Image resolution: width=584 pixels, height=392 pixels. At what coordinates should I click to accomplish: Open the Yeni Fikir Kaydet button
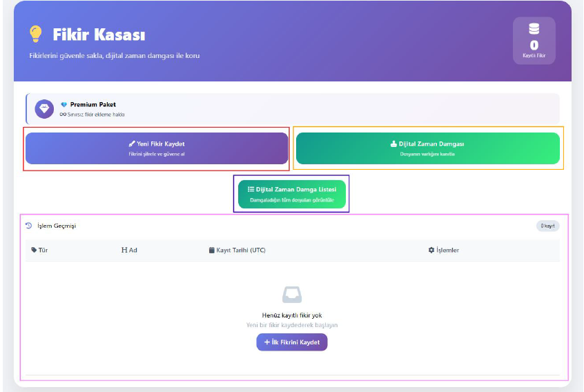click(157, 148)
